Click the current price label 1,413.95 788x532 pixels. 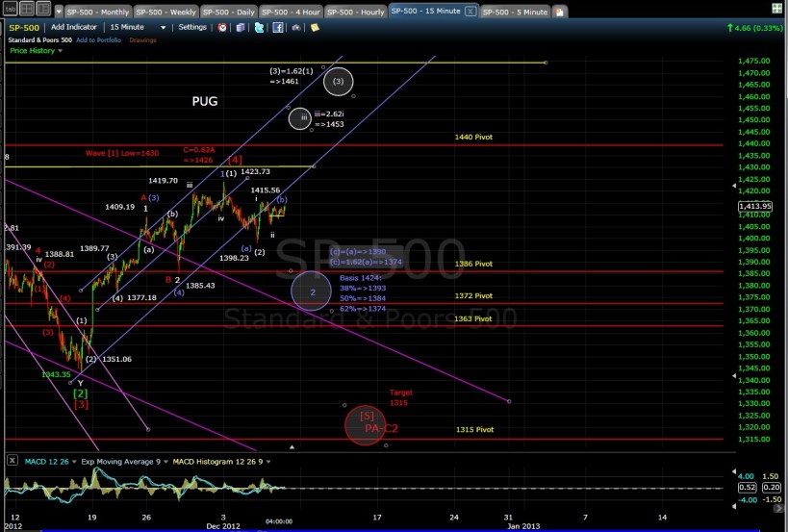click(755, 207)
